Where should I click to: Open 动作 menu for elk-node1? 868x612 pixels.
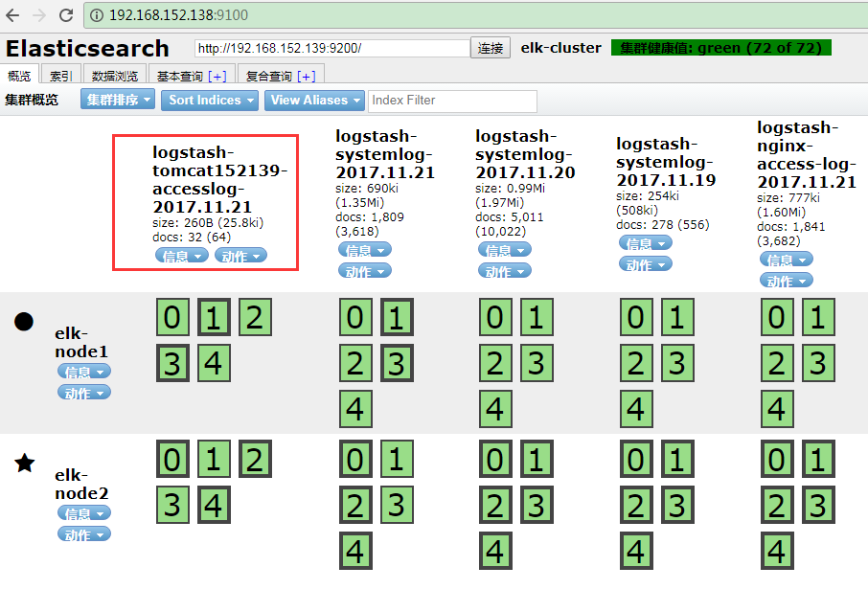84,393
